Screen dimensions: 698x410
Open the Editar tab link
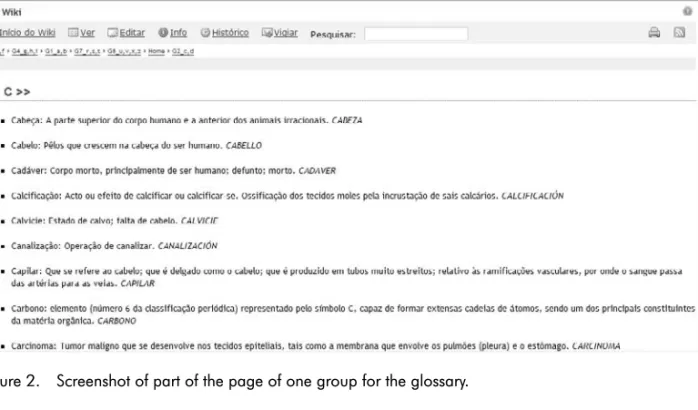coord(132,32)
